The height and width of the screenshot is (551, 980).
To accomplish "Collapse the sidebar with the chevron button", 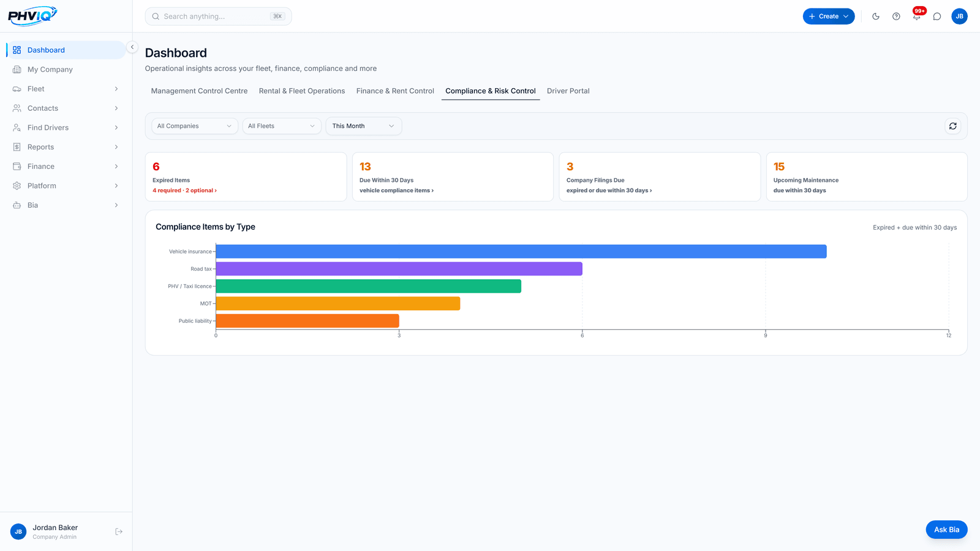I will point(132,47).
